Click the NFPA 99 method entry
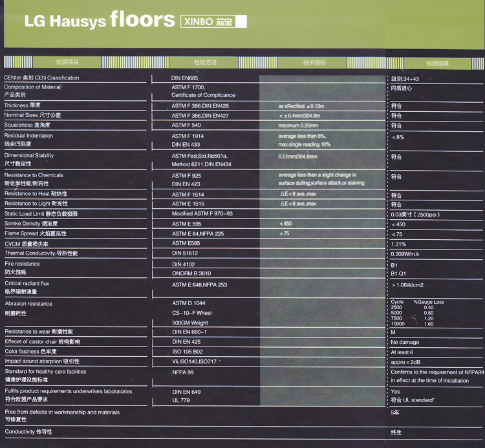Viewport: 485px width, 448px height. tap(183, 372)
